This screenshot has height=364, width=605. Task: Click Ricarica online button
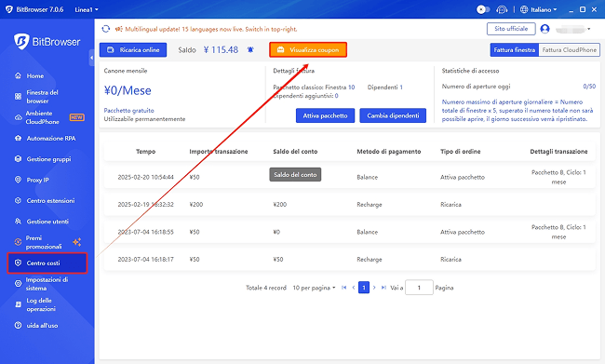point(133,49)
